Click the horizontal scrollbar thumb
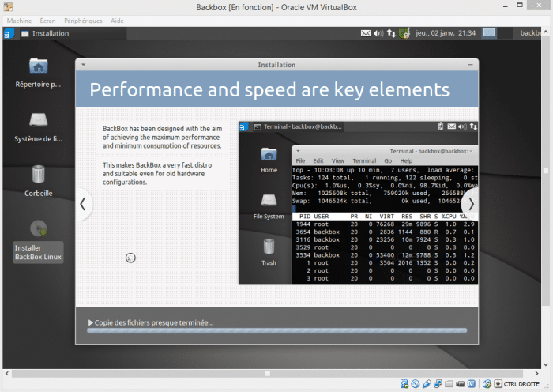Viewport: 553px width, 392px height. click(267, 373)
